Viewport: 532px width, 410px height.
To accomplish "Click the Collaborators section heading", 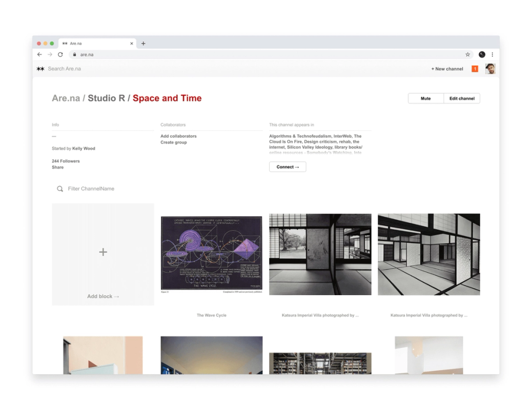I will pyautogui.click(x=173, y=125).
